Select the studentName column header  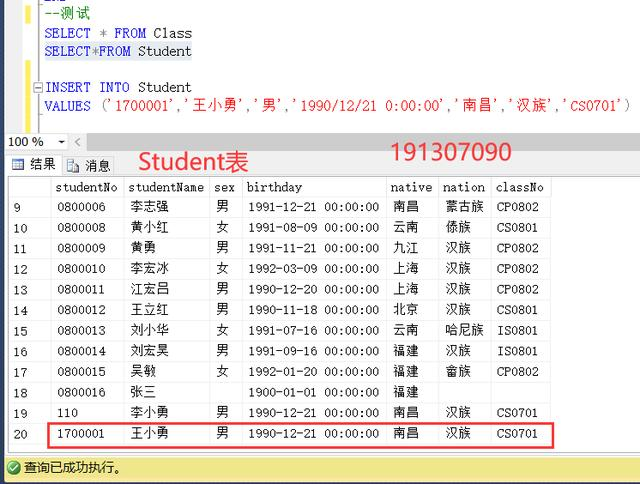pyautogui.click(x=166, y=187)
